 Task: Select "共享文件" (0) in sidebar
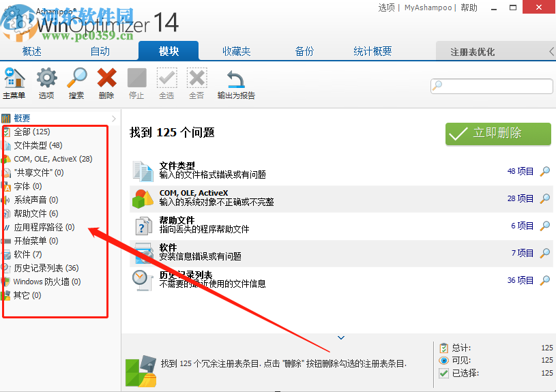tap(39, 173)
